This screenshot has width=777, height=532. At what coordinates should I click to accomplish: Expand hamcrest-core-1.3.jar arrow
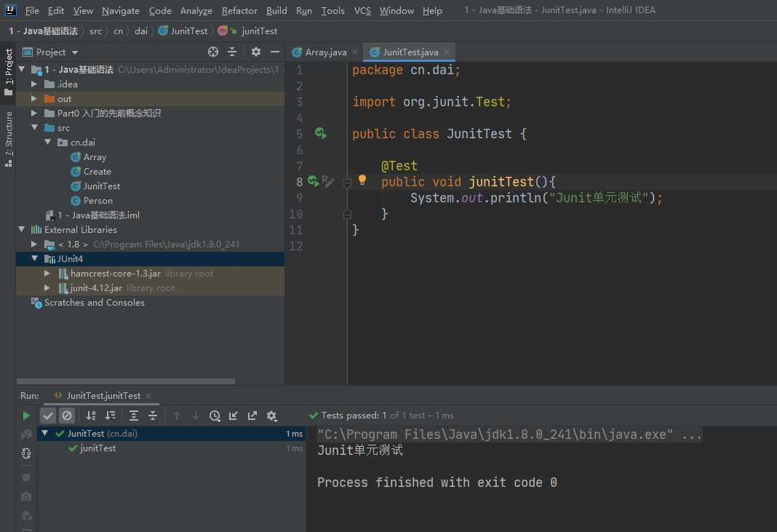[x=47, y=273]
